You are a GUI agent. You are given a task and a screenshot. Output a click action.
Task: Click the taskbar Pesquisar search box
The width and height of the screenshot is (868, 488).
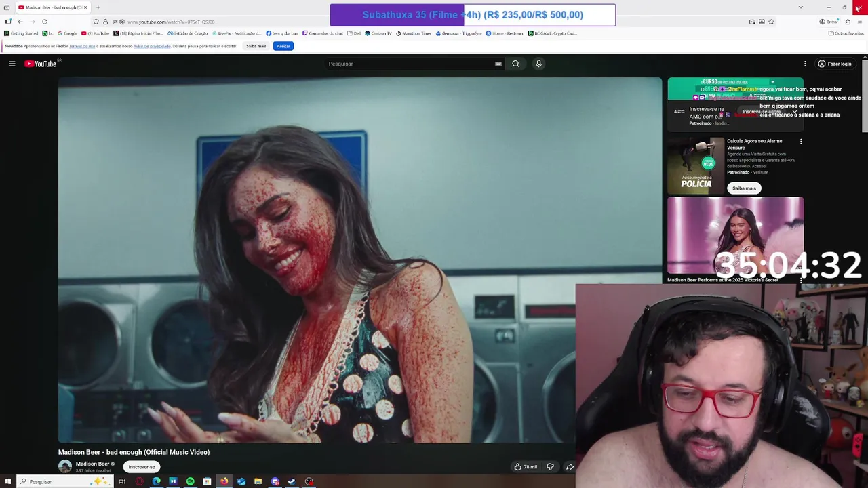pos(64,481)
